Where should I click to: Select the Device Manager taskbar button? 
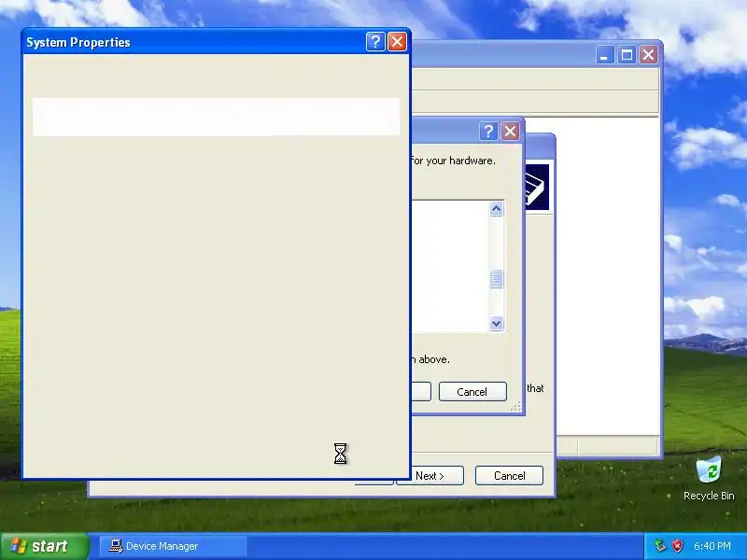coord(174,546)
